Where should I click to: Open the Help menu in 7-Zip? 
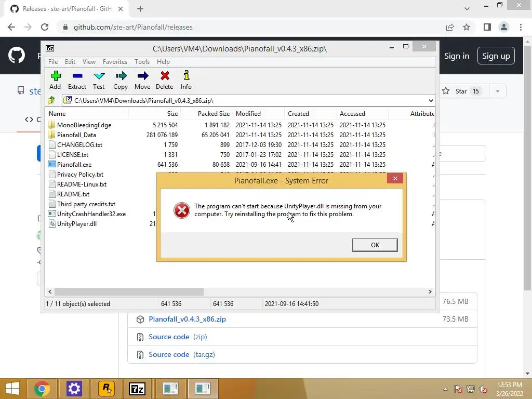[x=163, y=62]
